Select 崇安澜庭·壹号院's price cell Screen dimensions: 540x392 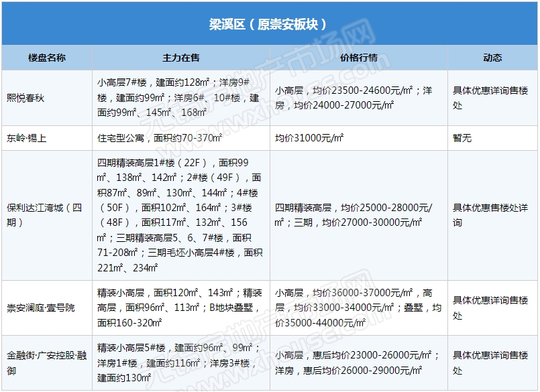tap(359, 308)
